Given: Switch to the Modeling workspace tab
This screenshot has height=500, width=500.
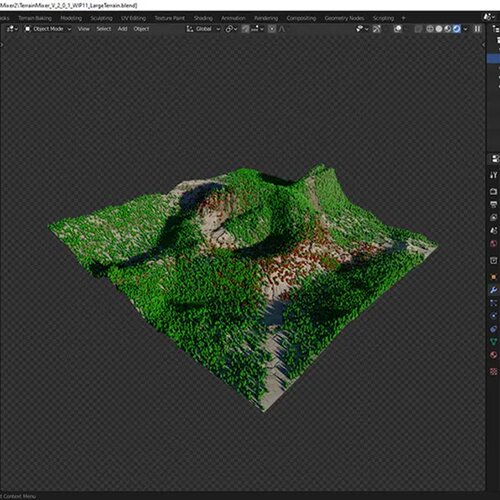Looking at the screenshot, I should (71, 18).
